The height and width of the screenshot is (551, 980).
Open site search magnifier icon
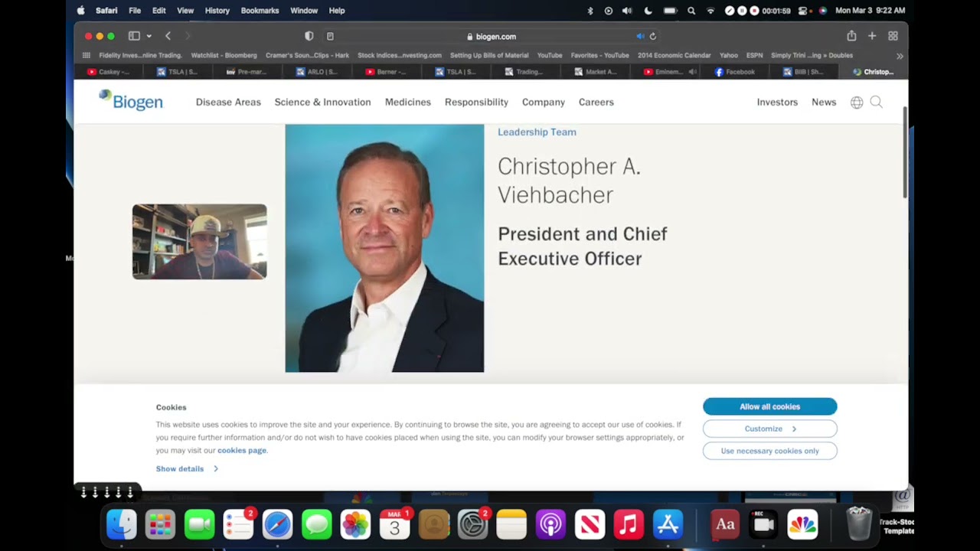coord(877,103)
